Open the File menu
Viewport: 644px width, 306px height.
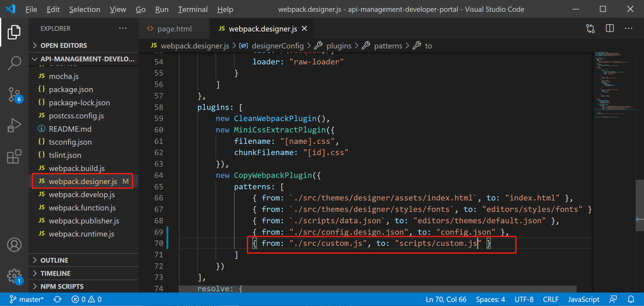point(31,9)
